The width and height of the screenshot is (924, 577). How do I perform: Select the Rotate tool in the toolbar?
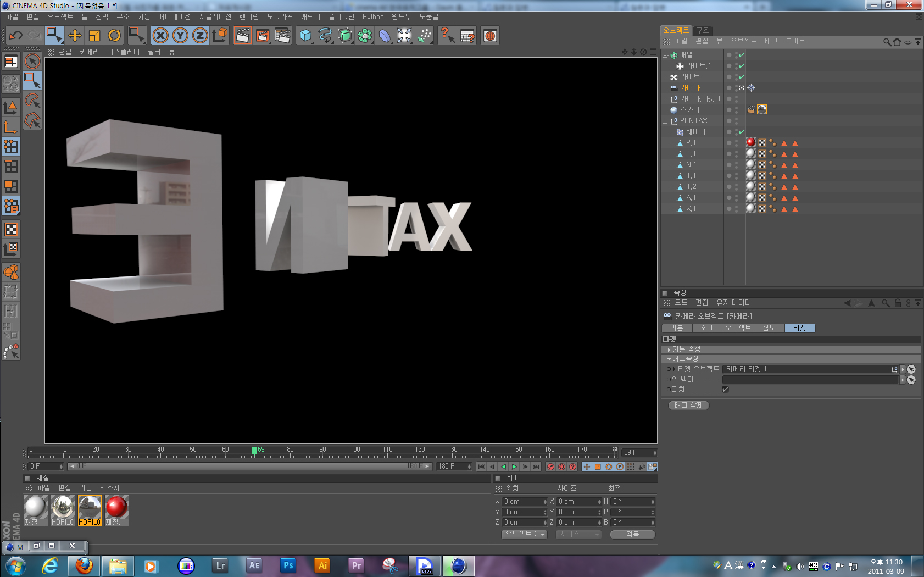click(114, 36)
